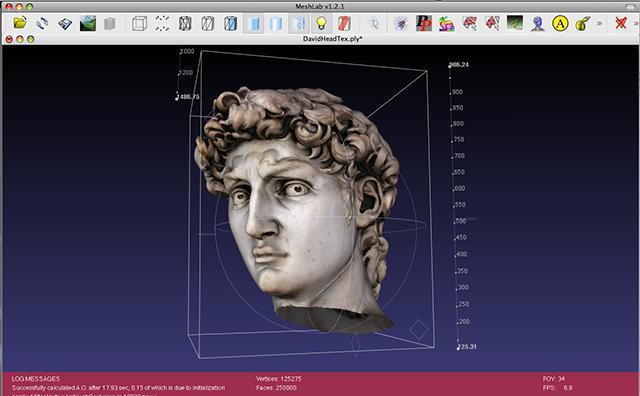
Task: Click the 300 tick on the ruler
Action: 463,287
